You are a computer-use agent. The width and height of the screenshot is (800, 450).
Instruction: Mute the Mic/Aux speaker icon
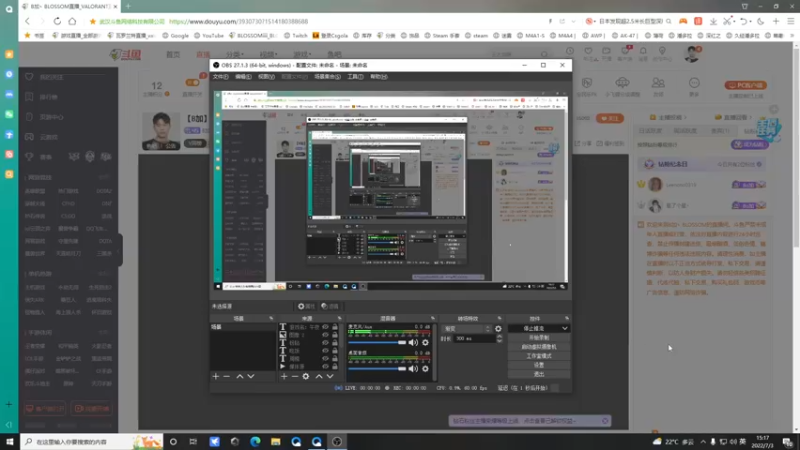coord(413,343)
